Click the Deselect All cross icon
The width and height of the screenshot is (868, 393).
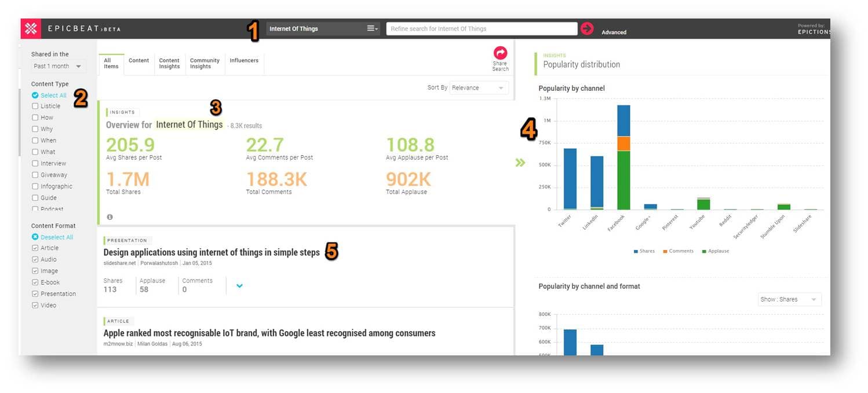point(35,237)
